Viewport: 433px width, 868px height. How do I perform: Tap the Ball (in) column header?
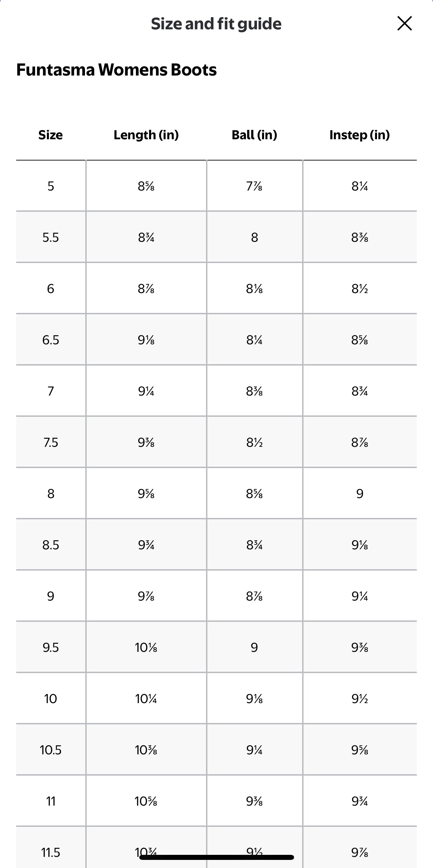point(254,135)
